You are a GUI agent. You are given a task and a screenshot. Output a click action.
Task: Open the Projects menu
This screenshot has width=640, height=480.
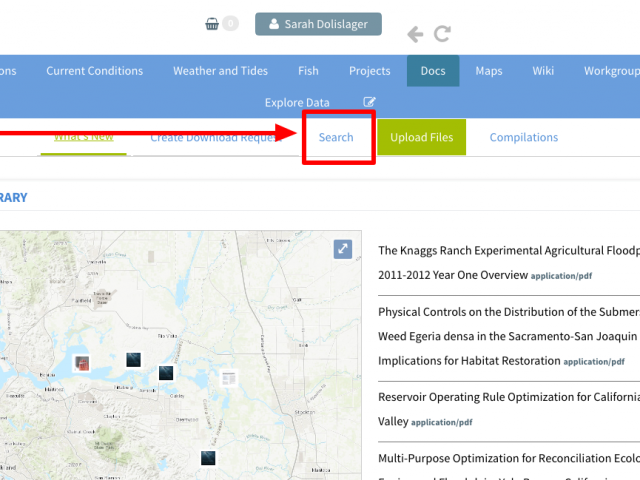[370, 71]
